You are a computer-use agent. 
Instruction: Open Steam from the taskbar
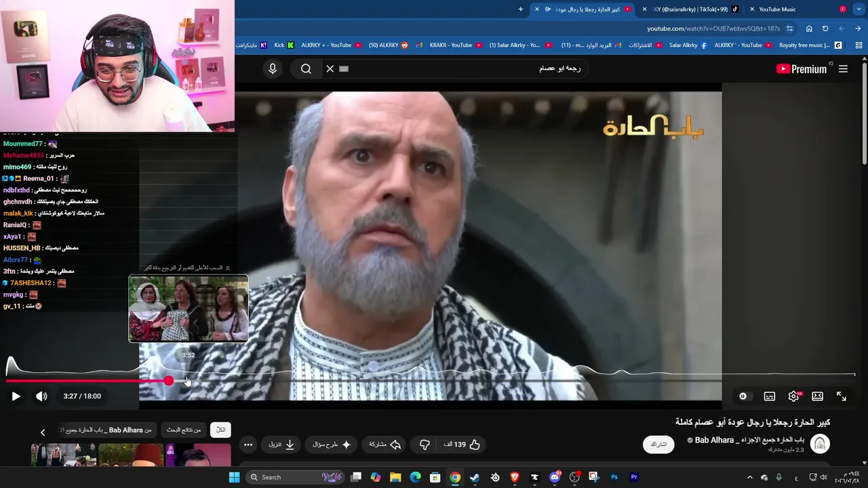[475, 477]
